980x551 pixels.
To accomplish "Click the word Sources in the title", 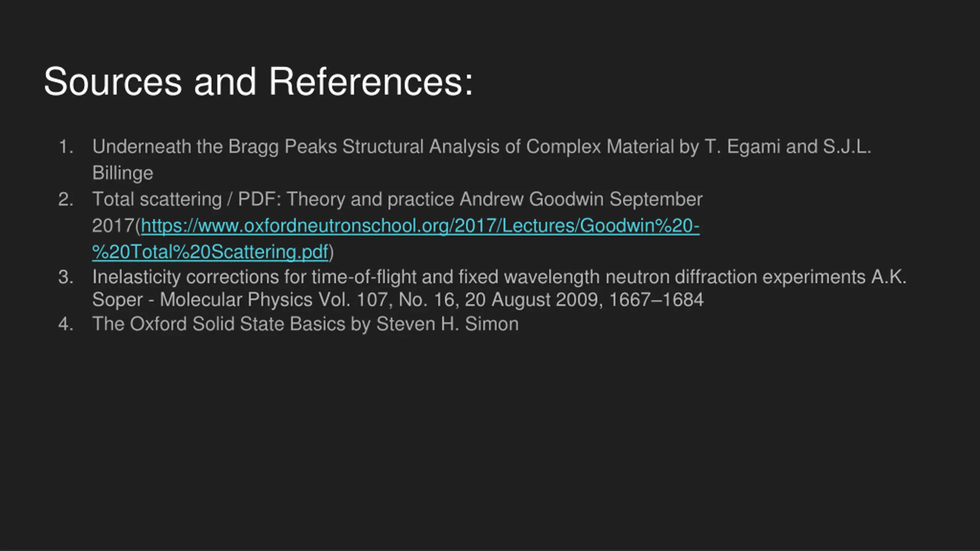I will click(113, 82).
